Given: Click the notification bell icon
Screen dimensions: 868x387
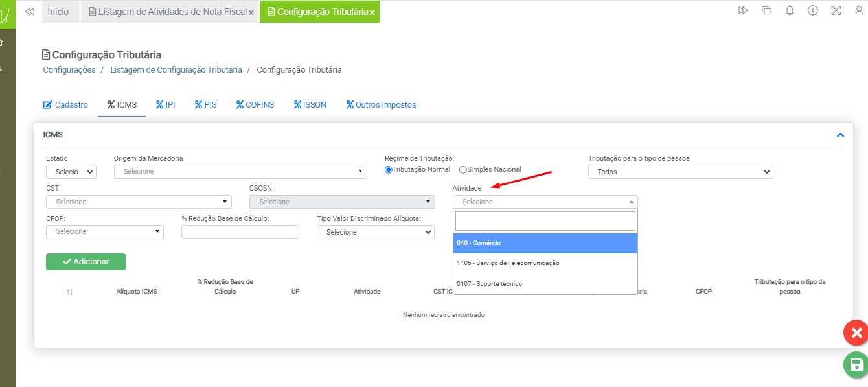Looking at the screenshot, I should click(x=790, y=10).
